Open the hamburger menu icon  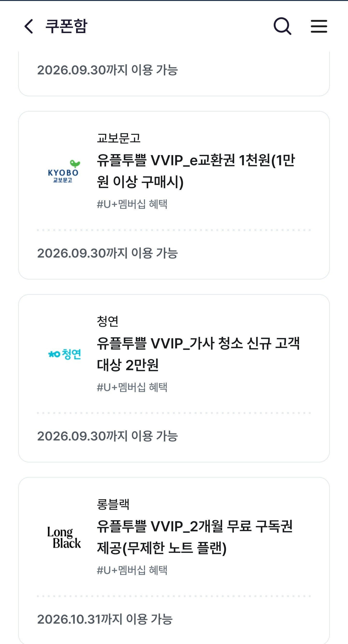point(319,26)
